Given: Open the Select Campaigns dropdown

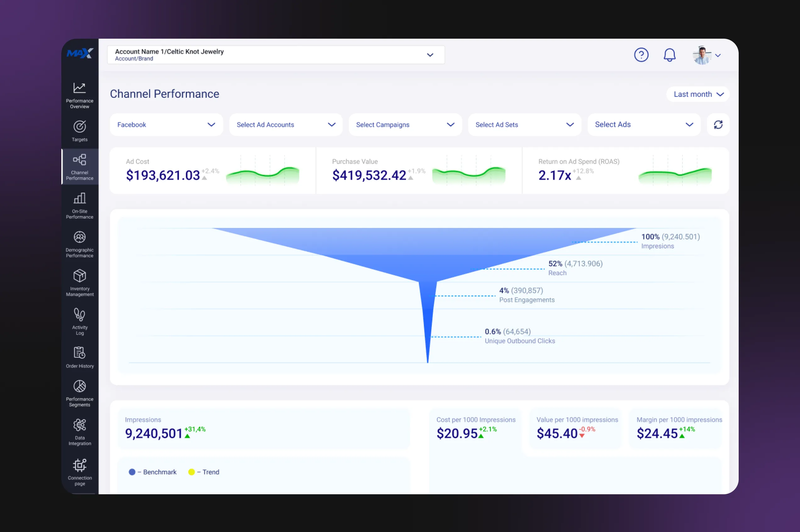Looking at the screenshot, I should [x=405, y=125].
